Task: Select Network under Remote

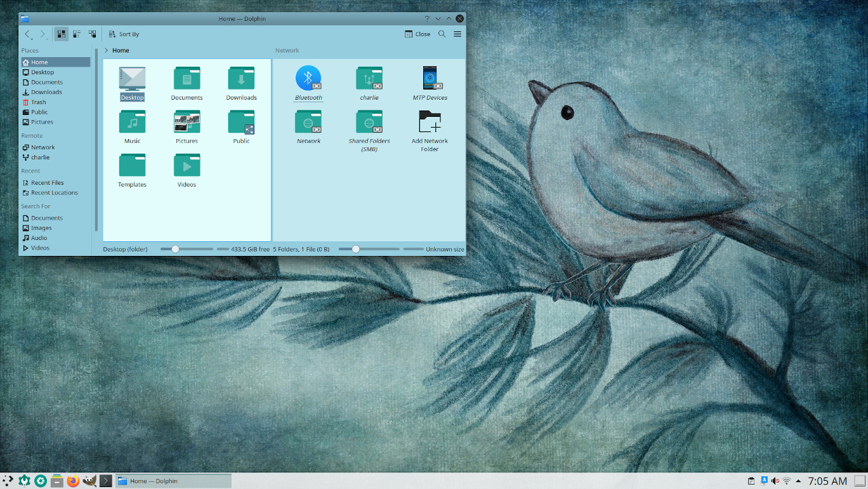Action: pos(56,147)
